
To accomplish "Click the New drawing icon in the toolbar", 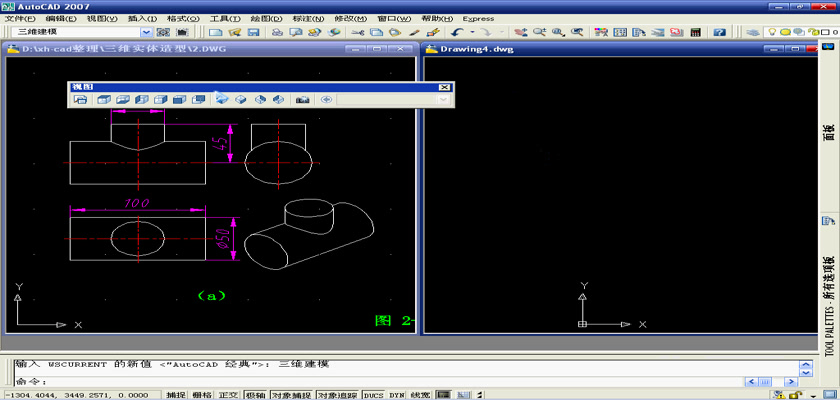I will (x=215, y=32).
